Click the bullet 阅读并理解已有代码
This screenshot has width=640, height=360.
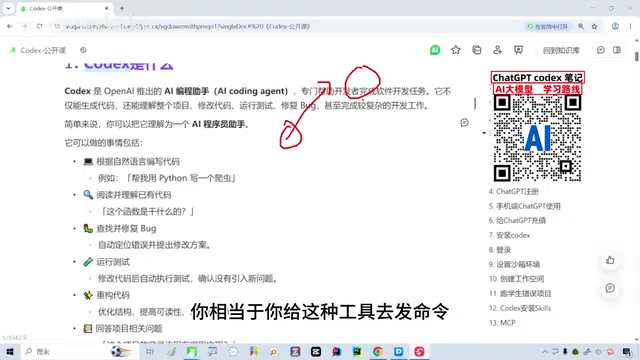pos(133,195)
